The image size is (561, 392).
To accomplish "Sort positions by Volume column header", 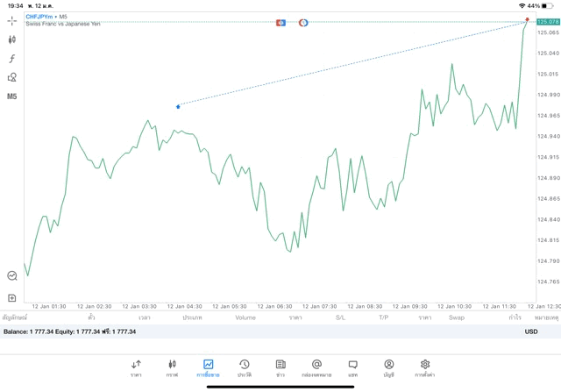I will [x=245, y=317].
